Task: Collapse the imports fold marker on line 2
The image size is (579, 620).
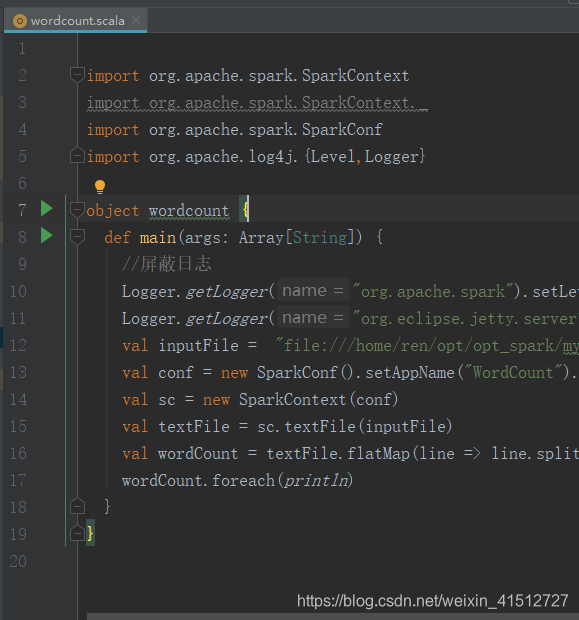Action: pyautogui.click(x=77, y=75)
